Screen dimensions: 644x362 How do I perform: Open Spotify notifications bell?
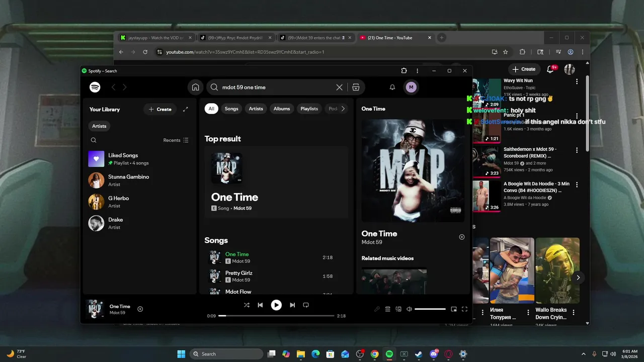pos(392,87)
